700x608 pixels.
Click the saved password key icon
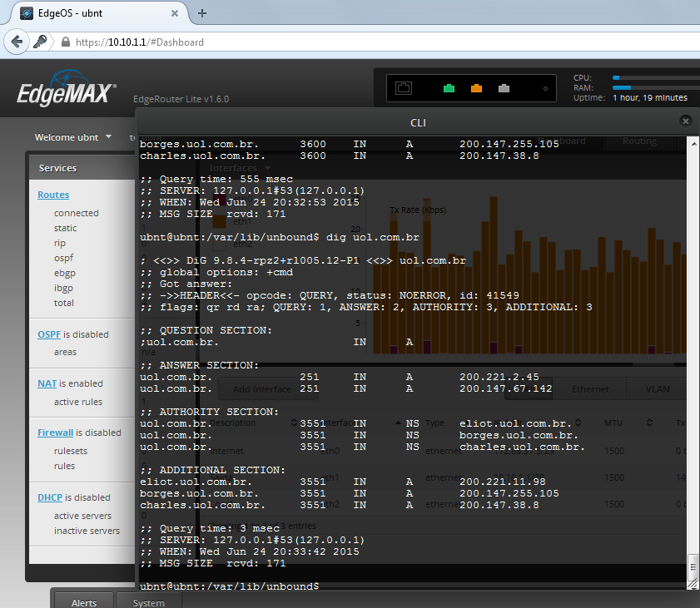coord(40,42)
